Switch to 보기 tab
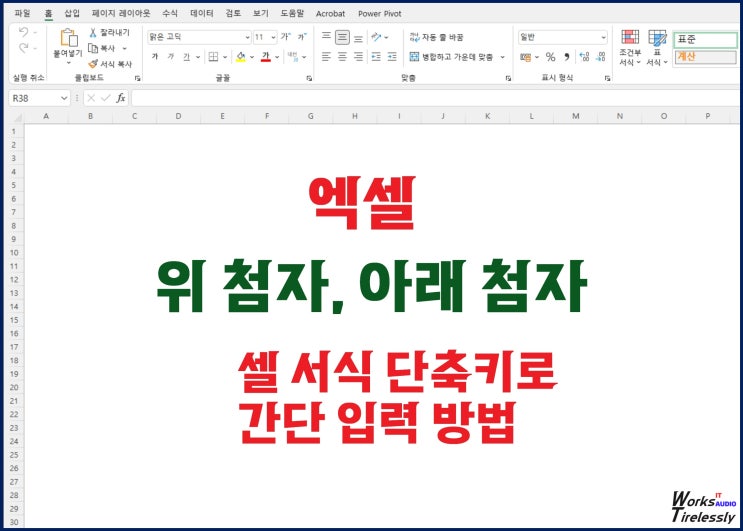This screenshot has height=531, width=743. pyautogui.click(x=261, y=13)
